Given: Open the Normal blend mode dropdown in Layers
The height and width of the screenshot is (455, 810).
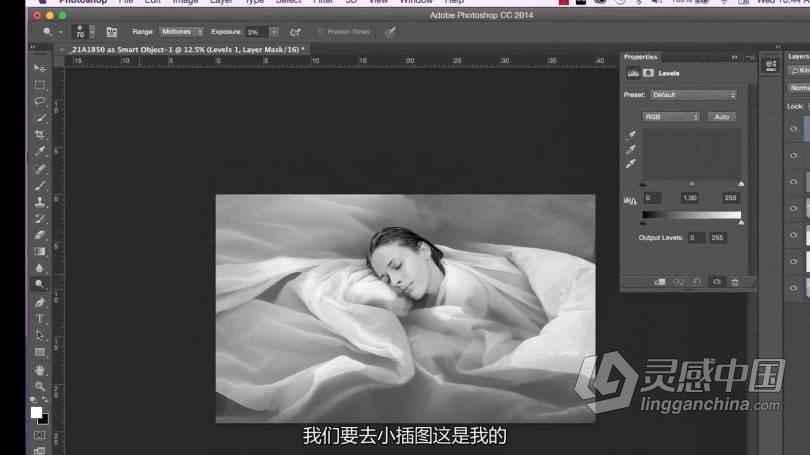Looking at the screenshot, I should click(799, 88).
